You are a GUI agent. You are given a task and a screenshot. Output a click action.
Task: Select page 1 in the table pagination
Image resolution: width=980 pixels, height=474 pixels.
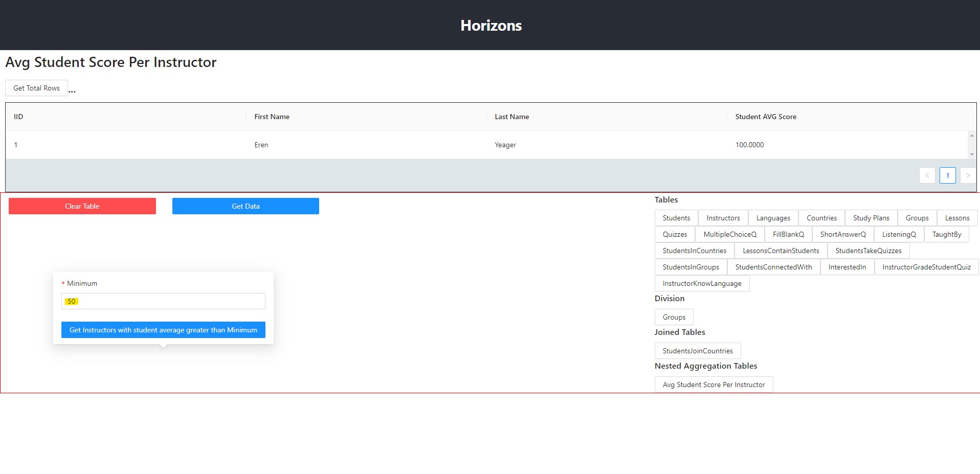[947, 175]
